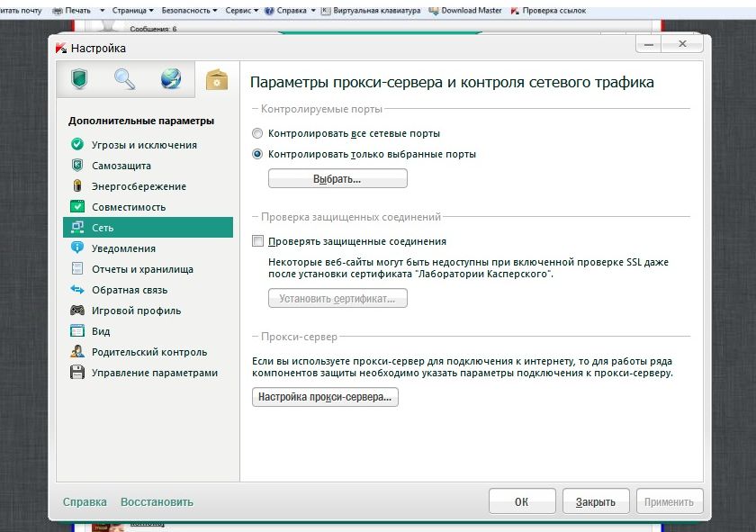Open the Безопасность dropdown menu
This screenshot has width=756, height=532.
pyautogui.click(x=189, y=10)
